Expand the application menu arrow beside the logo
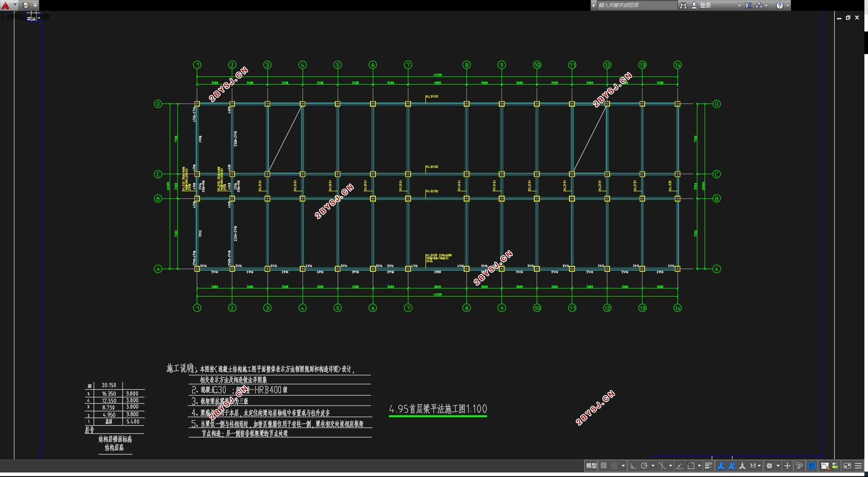The width and height of the screenshot is (868, 477). coord(15,5)
